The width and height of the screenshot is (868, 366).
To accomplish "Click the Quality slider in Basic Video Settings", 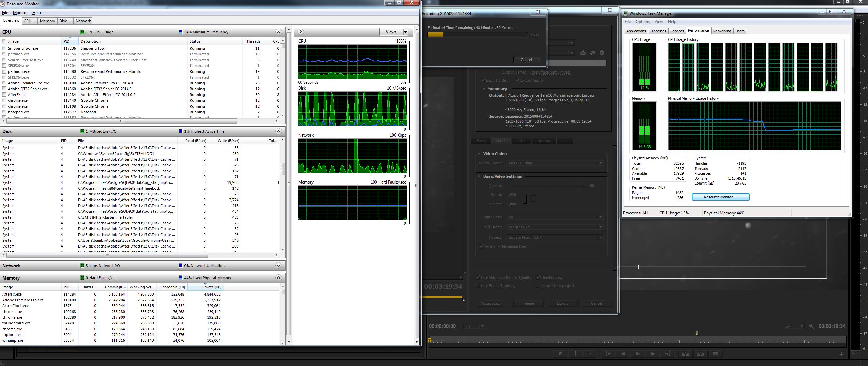I will tap(547, 186).
